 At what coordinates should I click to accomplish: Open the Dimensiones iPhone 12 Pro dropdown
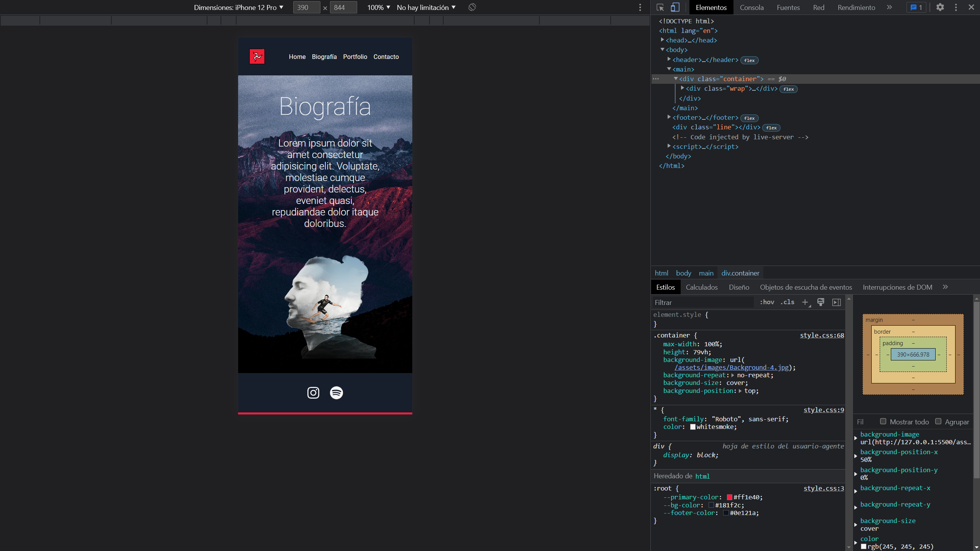pyautogui.click(x=238, y=7)
